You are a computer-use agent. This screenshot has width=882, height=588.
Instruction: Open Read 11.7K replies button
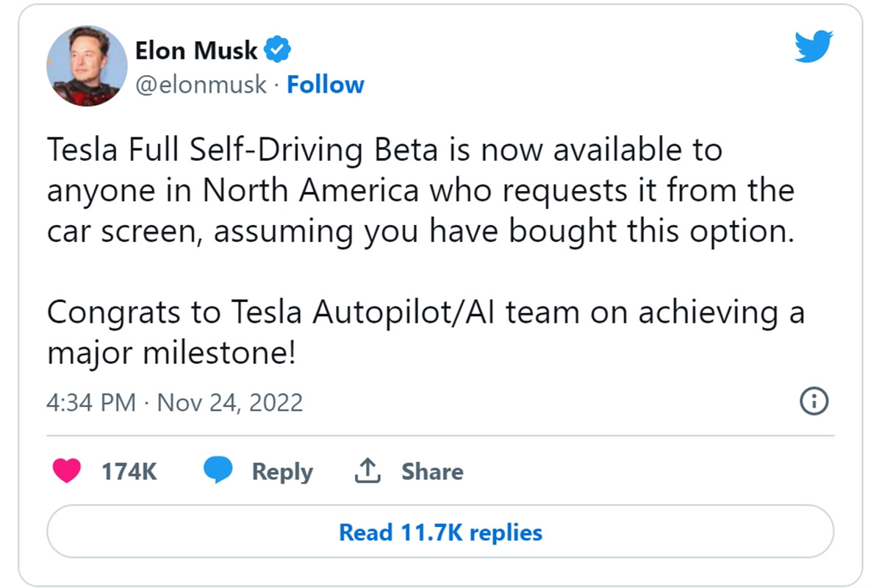pos(440,531)
